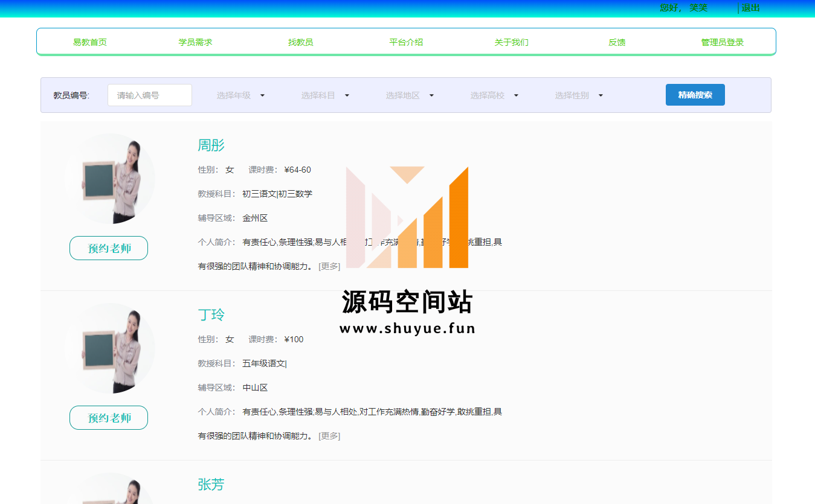
Task: Open the 反馈 nav item
Action: pos(617,42)
